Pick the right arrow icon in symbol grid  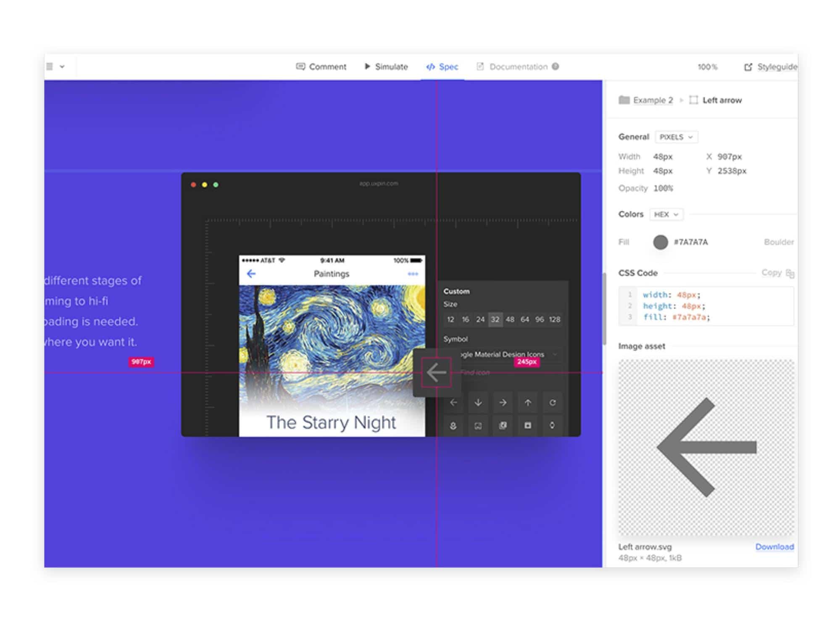point(503,403)
